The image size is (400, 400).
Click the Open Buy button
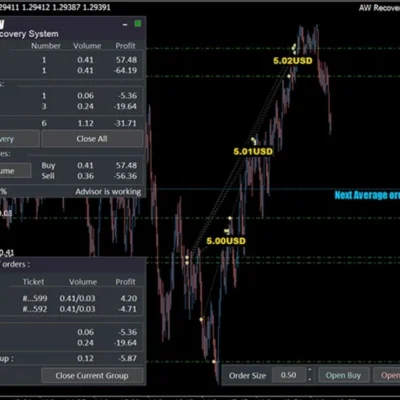point(343,375)
